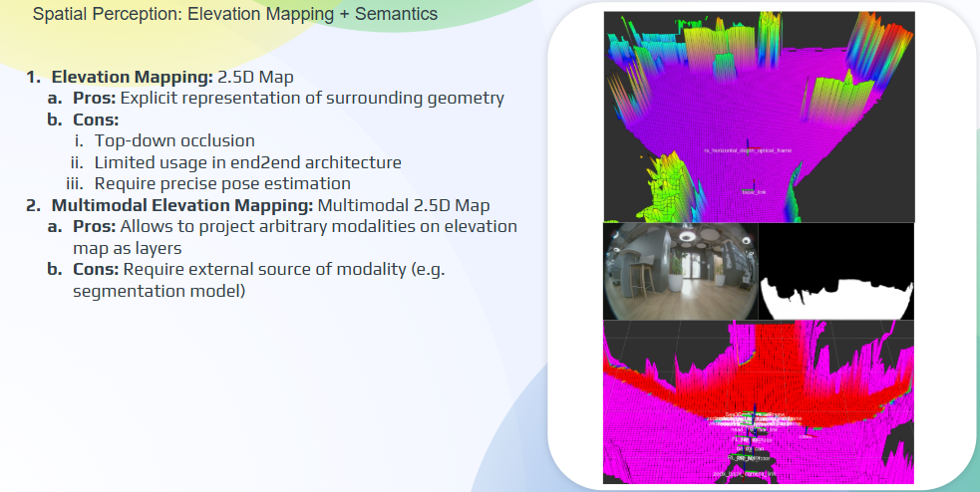Viewport: 980px width, 492px height.
Task: Select the fisheye camera room photo
Action: [x=681, y=272]
